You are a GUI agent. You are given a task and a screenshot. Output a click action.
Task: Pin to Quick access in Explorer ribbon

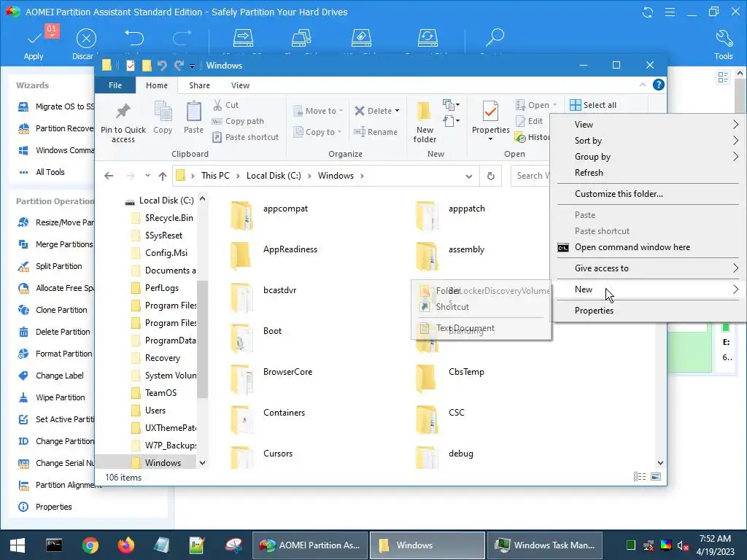123,122
